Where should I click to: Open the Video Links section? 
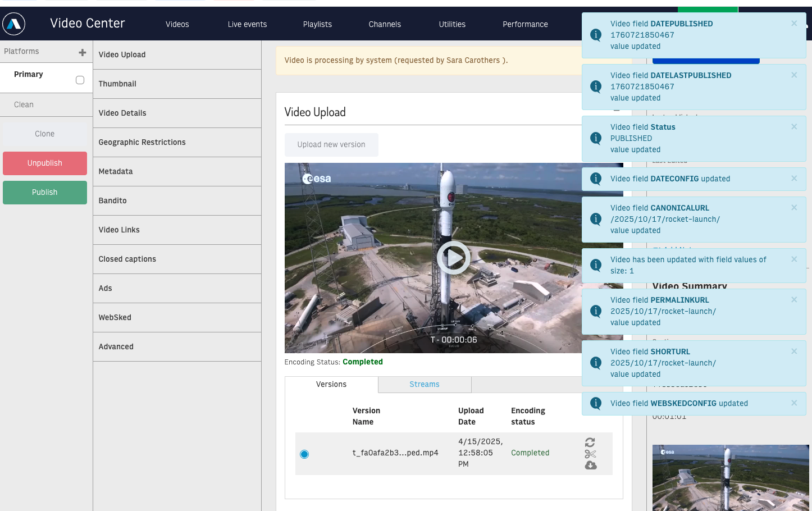pyautogui.click(x=177, y=230)
